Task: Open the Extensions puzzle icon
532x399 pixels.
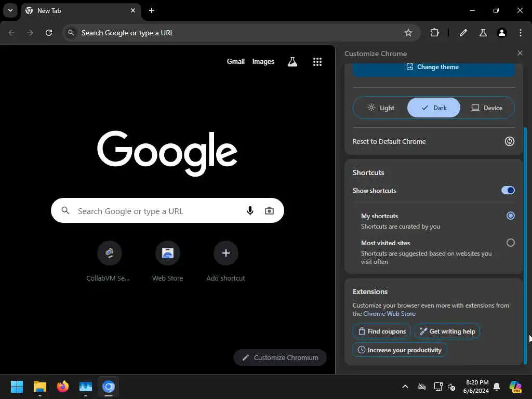Action: point(434,33)
